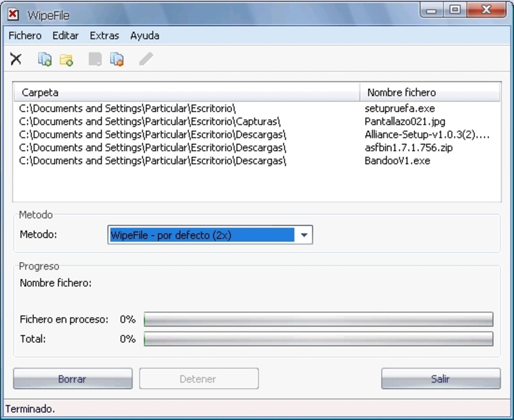Expand the Metodo dropdown arrow
514x420 pixels.
pos(304,235)
